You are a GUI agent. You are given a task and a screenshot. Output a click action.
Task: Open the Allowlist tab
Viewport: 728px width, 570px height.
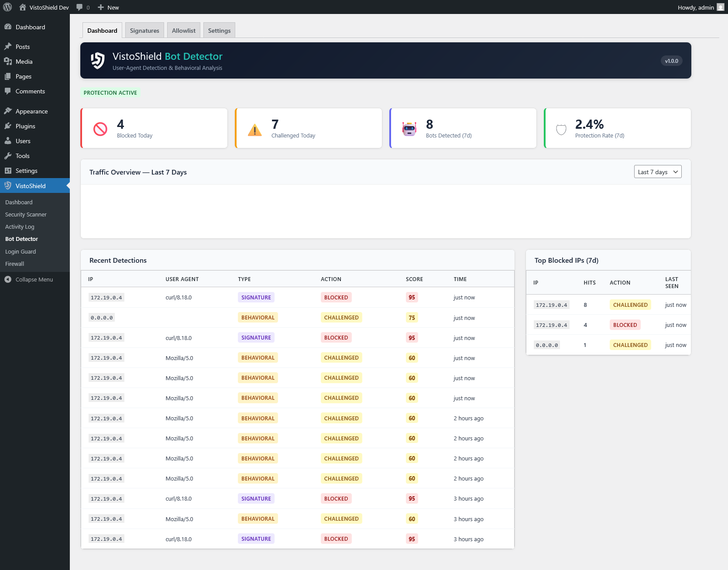pyautogui.click(x=183, y=30)
